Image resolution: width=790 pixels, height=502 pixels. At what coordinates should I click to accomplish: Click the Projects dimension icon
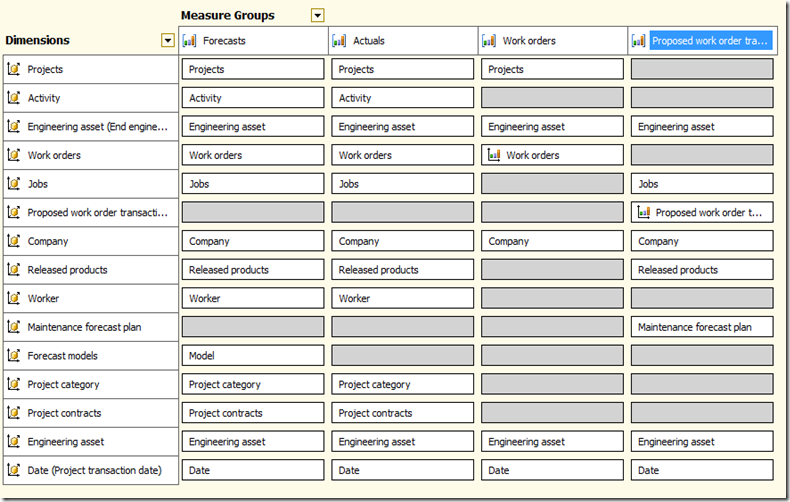(14, 69)
